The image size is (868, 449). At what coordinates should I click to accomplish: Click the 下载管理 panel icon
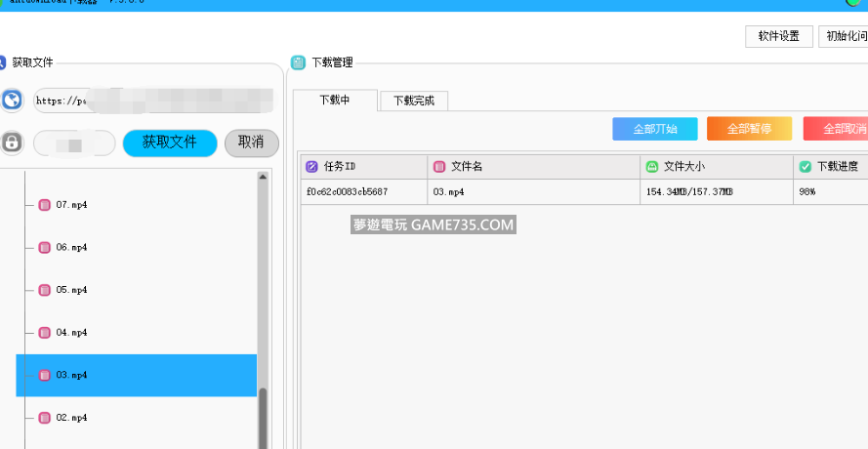coord(299,63)
